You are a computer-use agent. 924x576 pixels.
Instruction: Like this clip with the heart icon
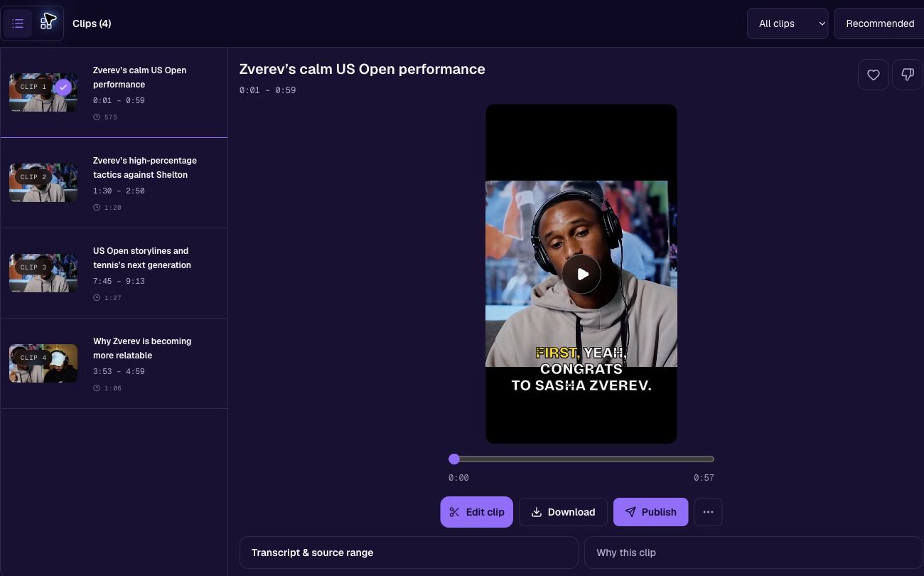(874, 75)
